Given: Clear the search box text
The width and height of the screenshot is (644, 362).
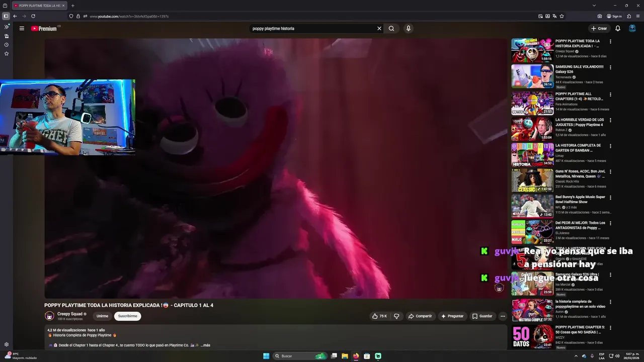Looking at the screenshot, I should [x=379, y=29].
